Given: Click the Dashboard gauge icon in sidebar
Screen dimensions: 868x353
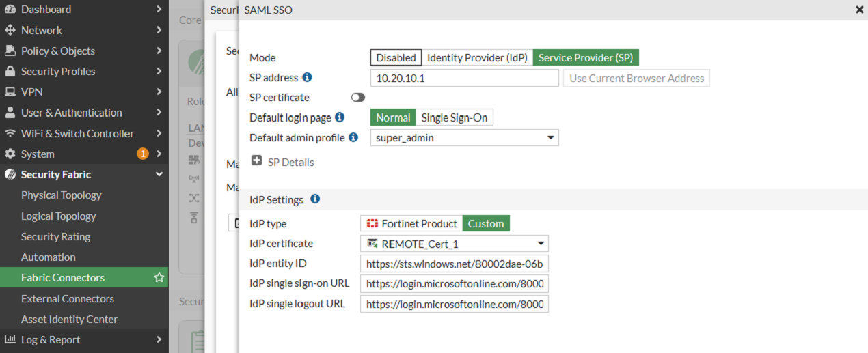Looking at the screenshot, I should point(10,10).
